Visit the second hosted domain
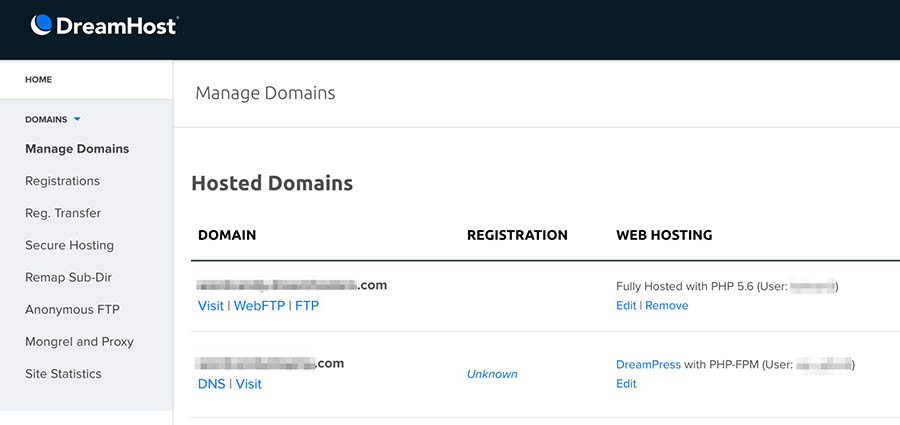The image size is (900, 425). pyautogui.click(x=248, y=383)
